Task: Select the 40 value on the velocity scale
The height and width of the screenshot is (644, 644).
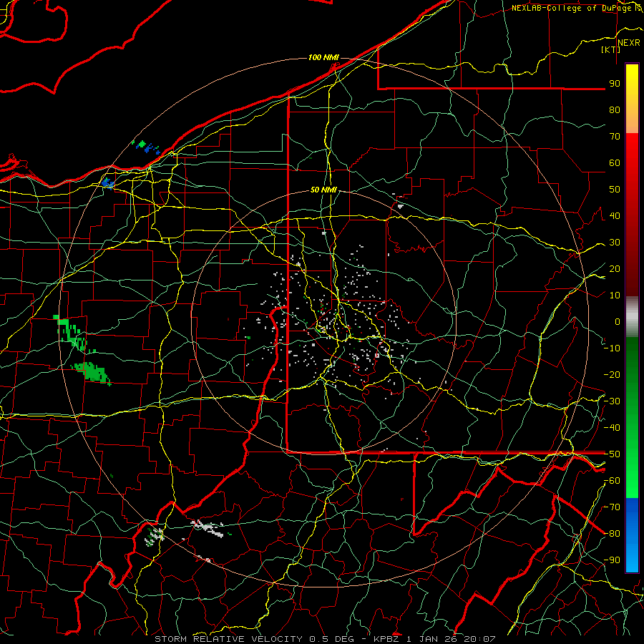Action: click(615, 215)
